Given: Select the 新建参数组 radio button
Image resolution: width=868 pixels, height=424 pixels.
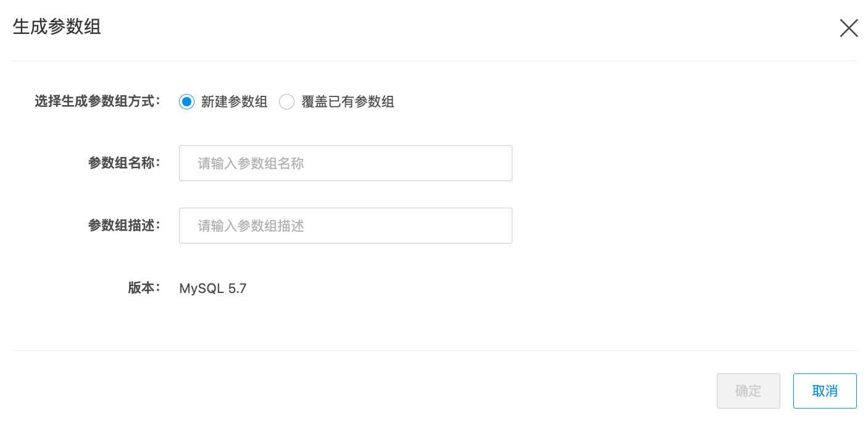Looking at the screenshot, I should (186, 102).
